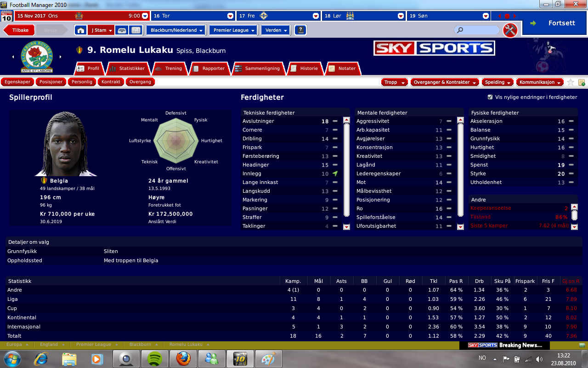Click the red left arrow in date bar
The width and height of the screenshot is (588, 368).
pos(499,16)
